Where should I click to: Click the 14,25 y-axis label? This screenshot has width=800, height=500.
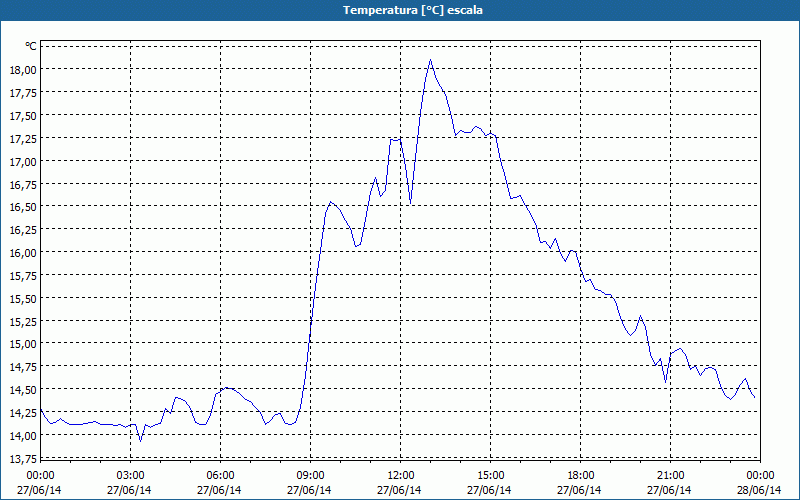pyautogui.click(x=23, y=413)
